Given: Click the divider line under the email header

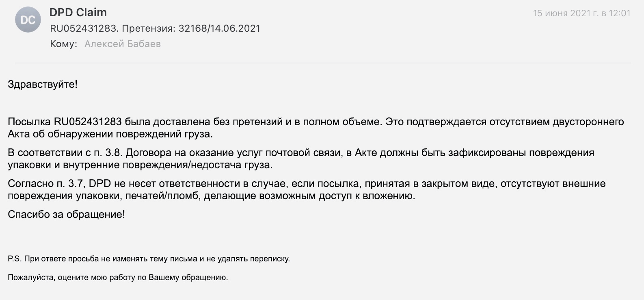Looking at the screenshot, I should tap(323, 63).
